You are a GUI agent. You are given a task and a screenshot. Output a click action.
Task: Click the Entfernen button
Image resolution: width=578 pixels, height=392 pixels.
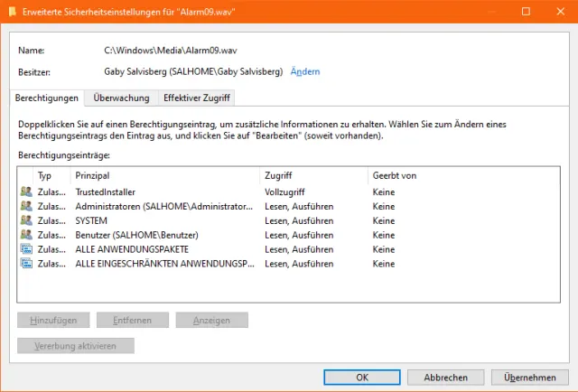pos(133,320)
